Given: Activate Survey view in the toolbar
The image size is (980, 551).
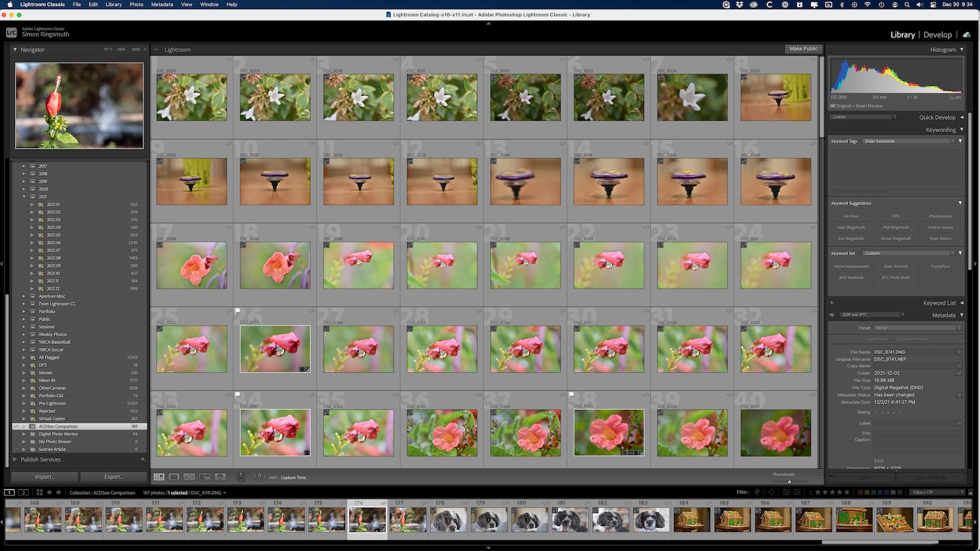Looking at the screenshot, I should (204, 477).
